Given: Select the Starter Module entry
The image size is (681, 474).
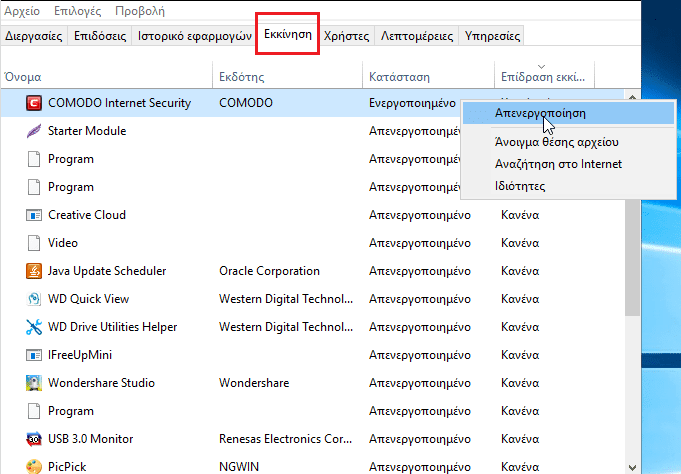Looking at the screenshot, I should point(87,131).
